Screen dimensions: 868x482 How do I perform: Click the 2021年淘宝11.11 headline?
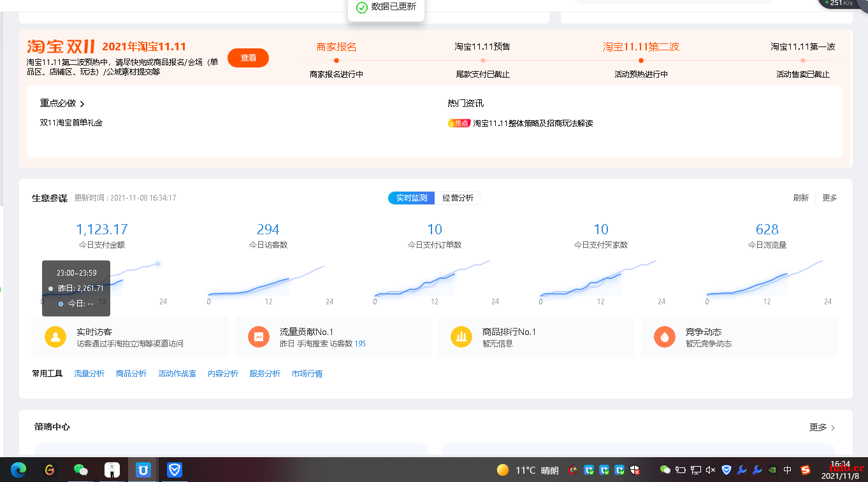tap(144, 46)
